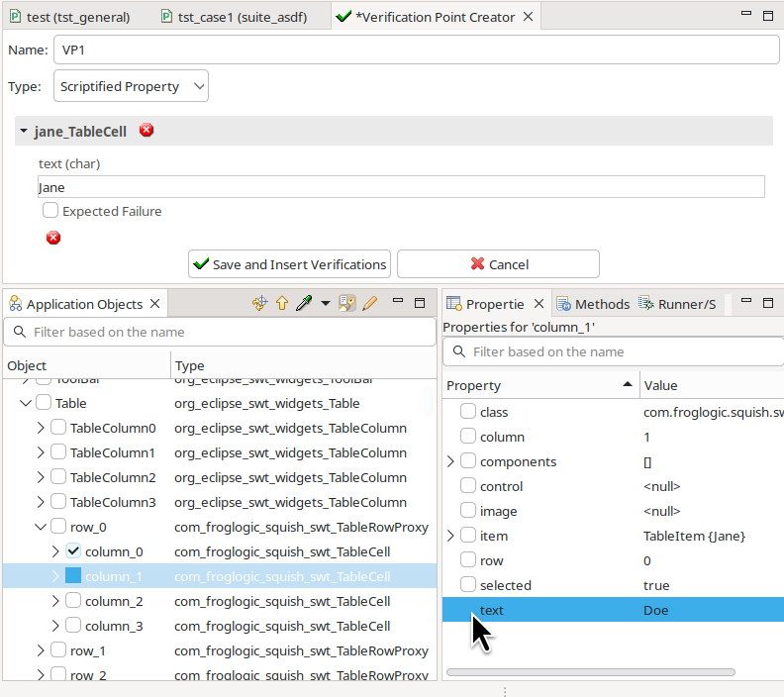Remove jane_TableCell with red X icon
This screenshot has width=784, height=697.
147,131
